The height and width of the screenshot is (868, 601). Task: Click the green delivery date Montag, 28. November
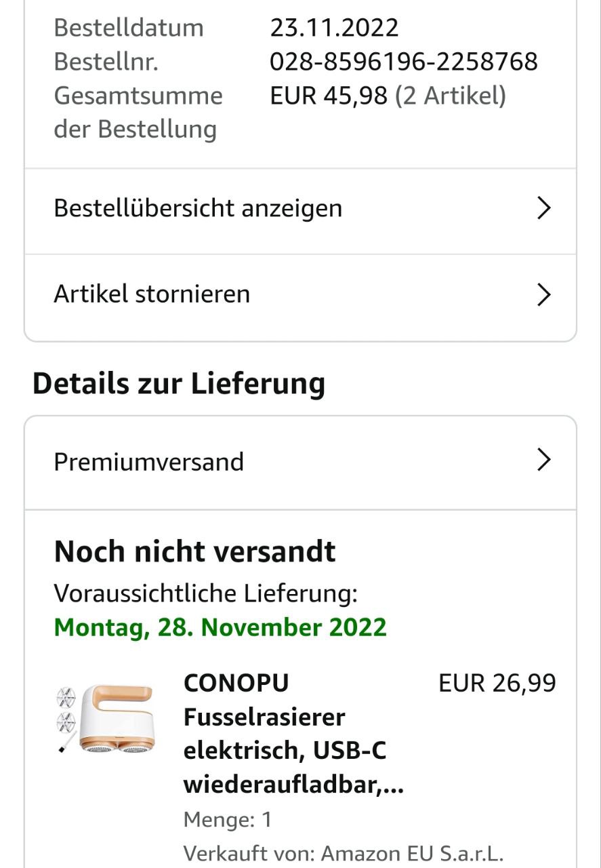tap(220, 627)
